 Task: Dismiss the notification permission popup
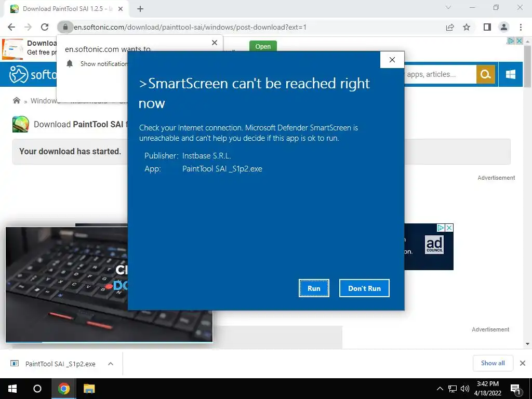(215, 43)
